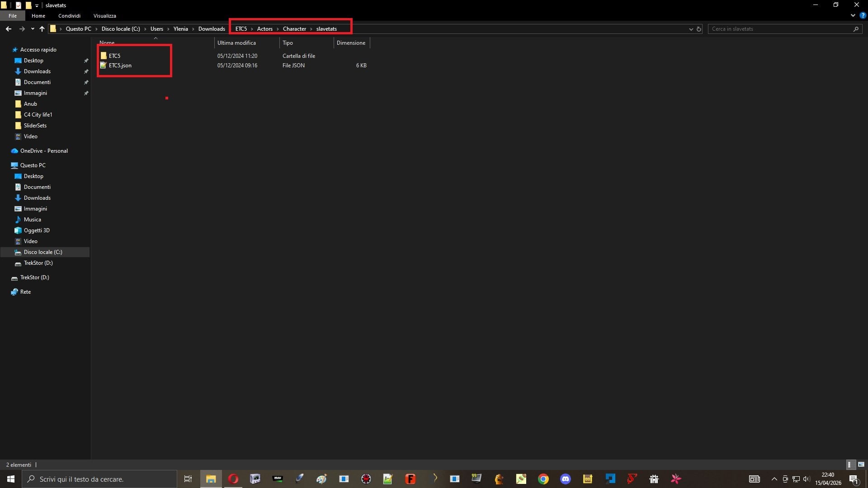Open pinned Downloads under Accesso rapido
The height and width of the screenshot is (488, 868).
tap(37, 71)
